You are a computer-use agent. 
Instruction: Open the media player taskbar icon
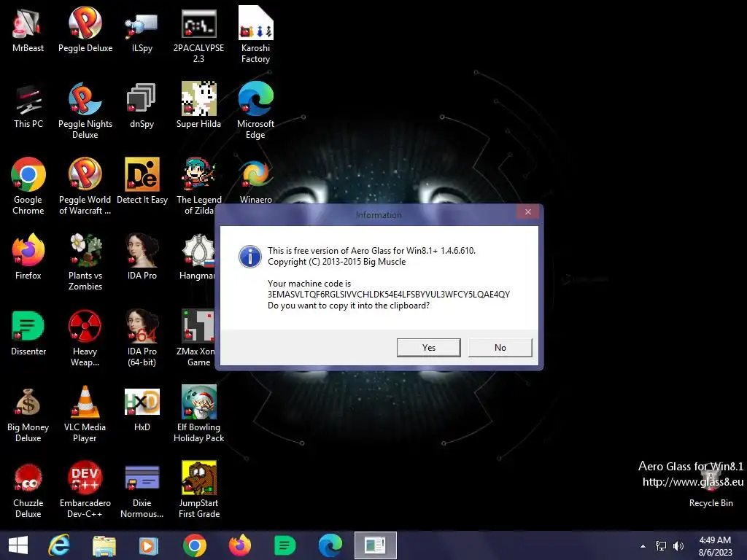click(148, 545)
